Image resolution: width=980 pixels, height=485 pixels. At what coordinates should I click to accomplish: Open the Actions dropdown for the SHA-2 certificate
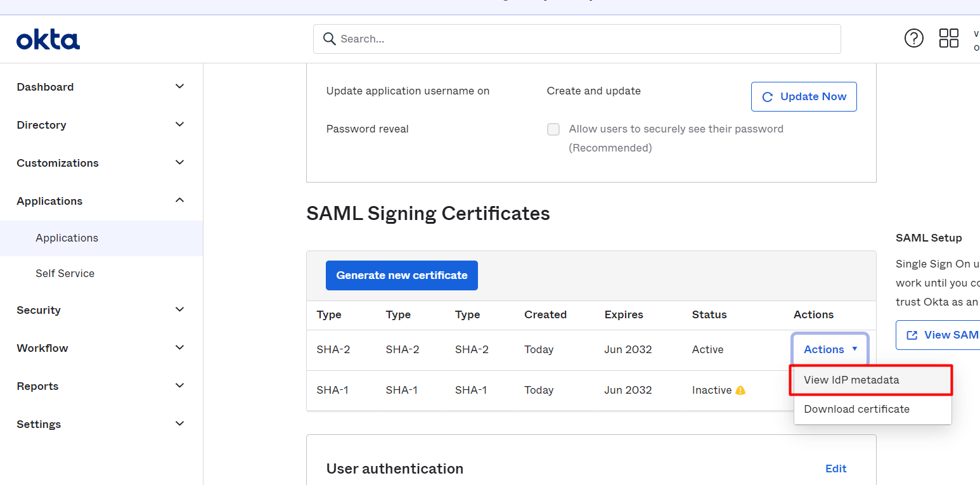click(829, 349)
